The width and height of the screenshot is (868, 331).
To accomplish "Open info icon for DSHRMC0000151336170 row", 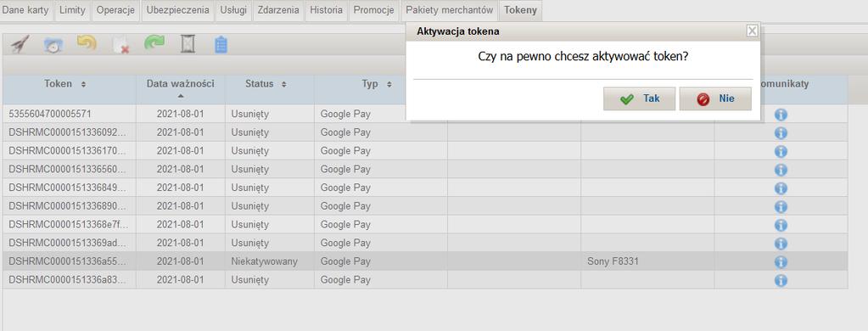I will point(781,151).
